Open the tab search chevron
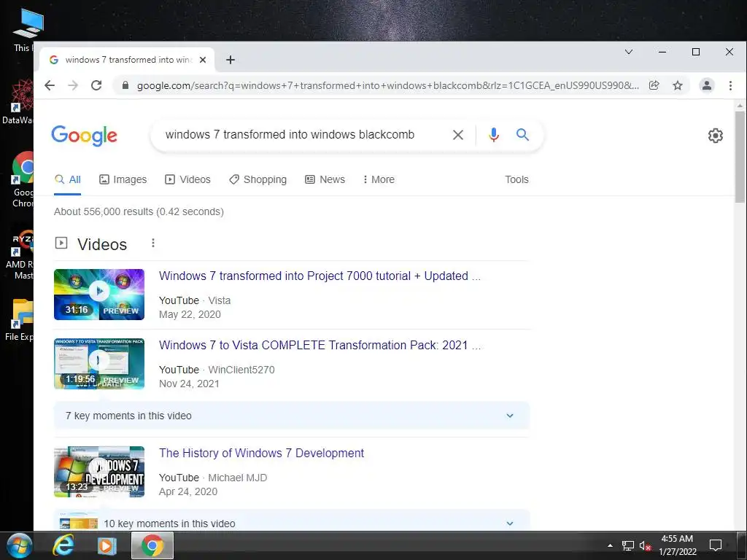The width and height of the screenshot is (747, 560). click(629, 52)
